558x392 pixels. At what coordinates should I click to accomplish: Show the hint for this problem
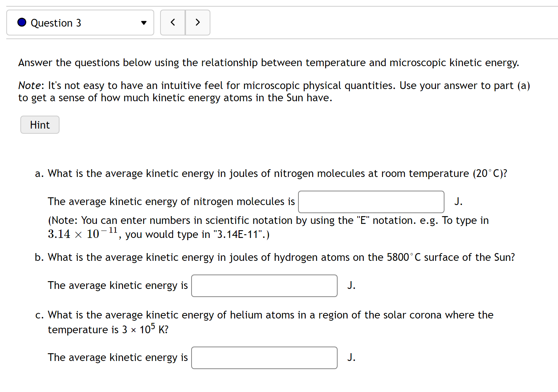(40, 125)
